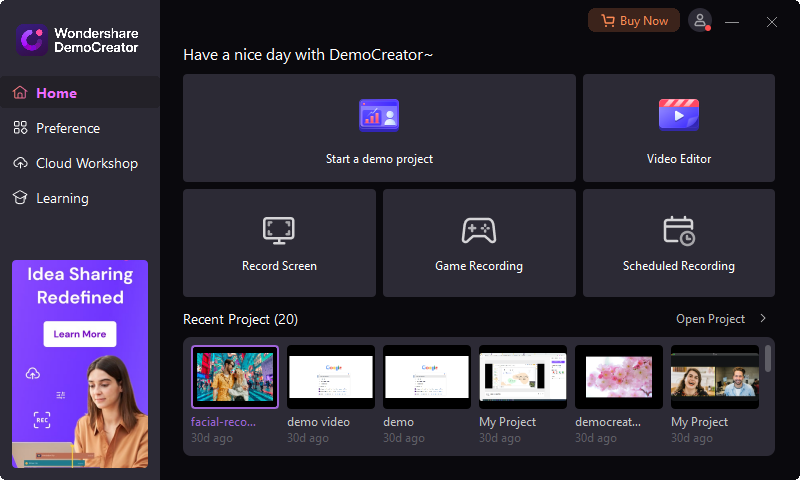
Task: Click the REC frame icon in the banner
Action: 42,420
